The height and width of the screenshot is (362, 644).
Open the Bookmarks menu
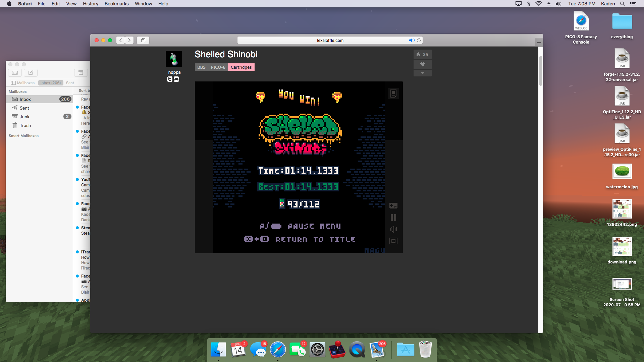point(116,4)
